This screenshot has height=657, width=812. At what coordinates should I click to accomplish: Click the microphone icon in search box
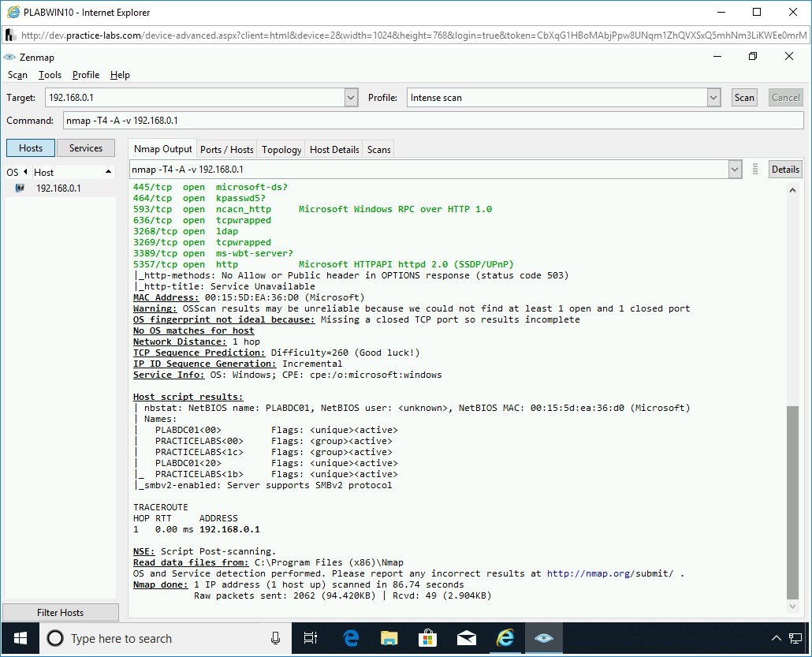tap(275, 638)
